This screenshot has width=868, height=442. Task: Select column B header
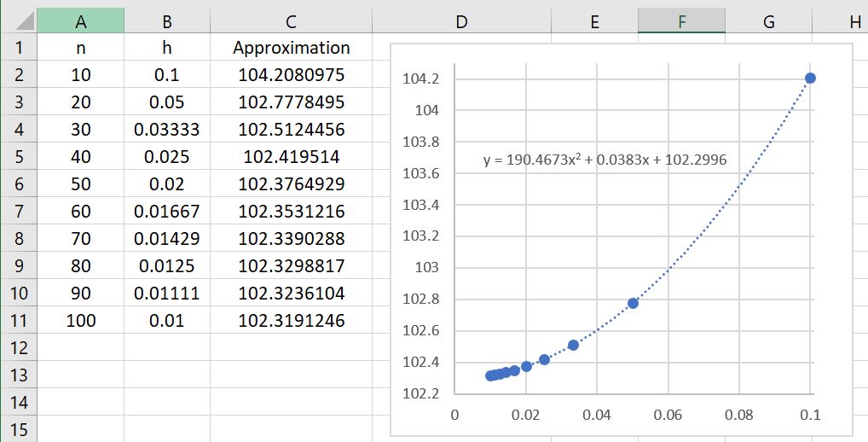pyautogui.click(x=167, y=22)
